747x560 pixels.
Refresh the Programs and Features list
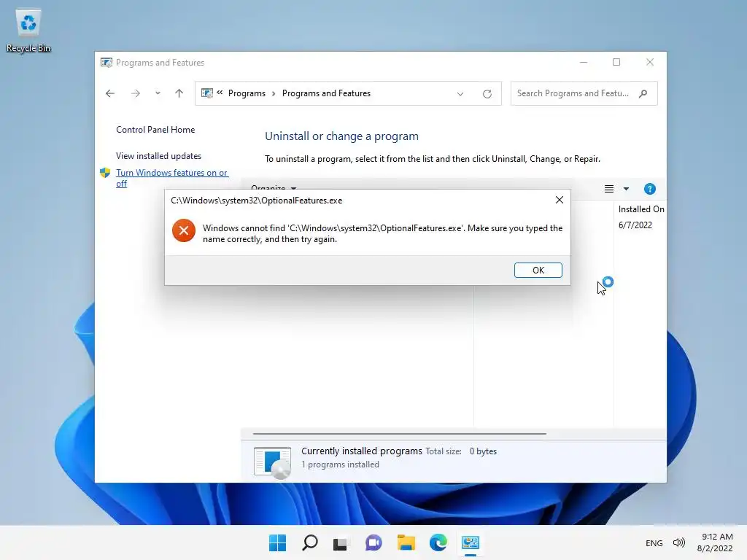tap(487, 94)
